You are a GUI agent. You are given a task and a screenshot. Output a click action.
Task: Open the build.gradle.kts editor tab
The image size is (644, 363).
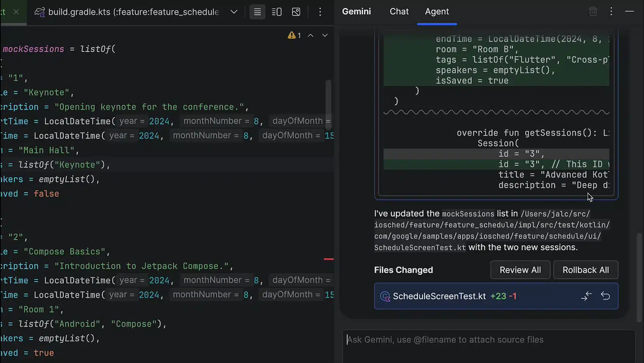tap(128, 12)
